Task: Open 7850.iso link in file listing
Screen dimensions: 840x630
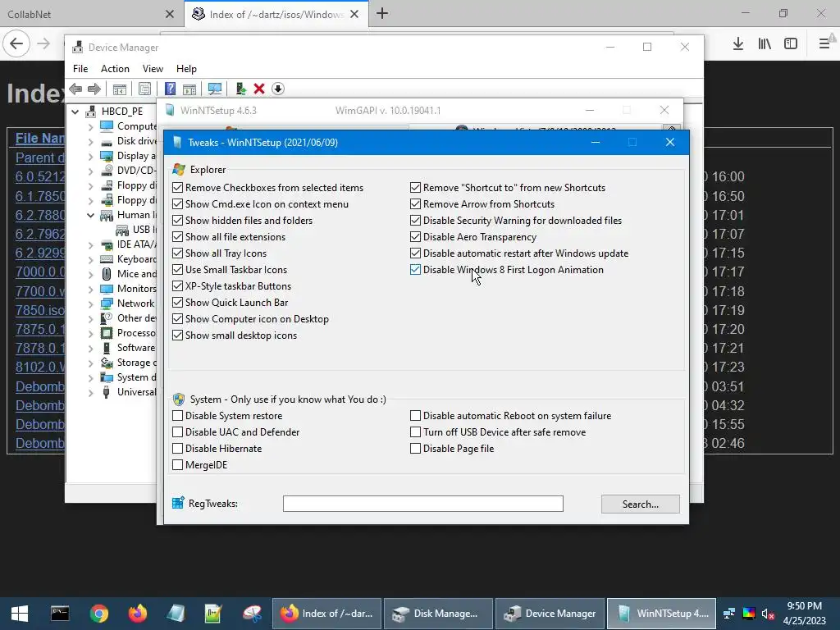Action: tap(40, 310)
